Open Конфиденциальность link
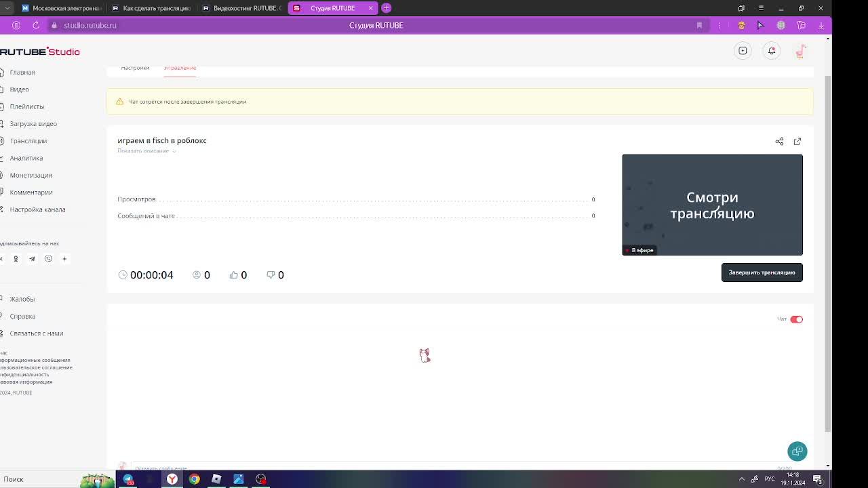Image resolution: width=868 pixels, height=488 pixels. (24, 374)
